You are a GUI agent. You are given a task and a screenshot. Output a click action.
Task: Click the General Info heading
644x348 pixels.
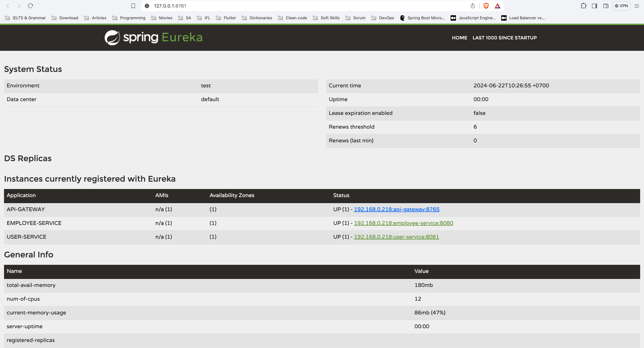click(29, 254)
